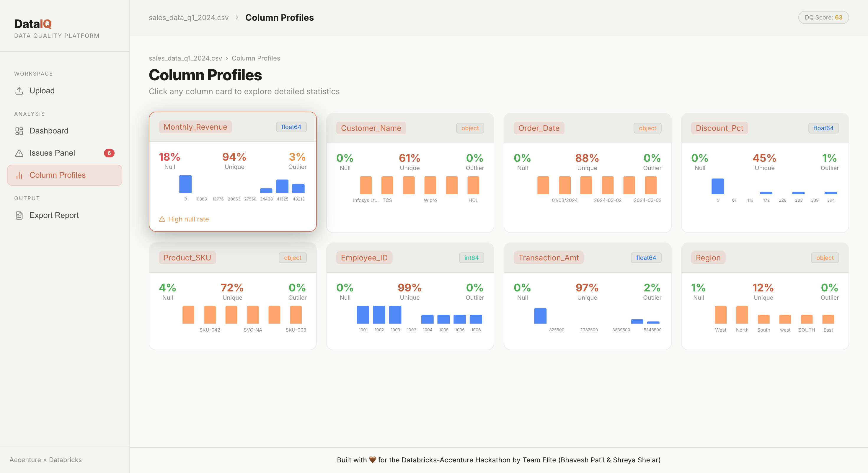This screenshot has width=868, height=473.
Task: Click the tallest blue bar in Transaction_Amt histogram
Action: (x=540, y=316)
